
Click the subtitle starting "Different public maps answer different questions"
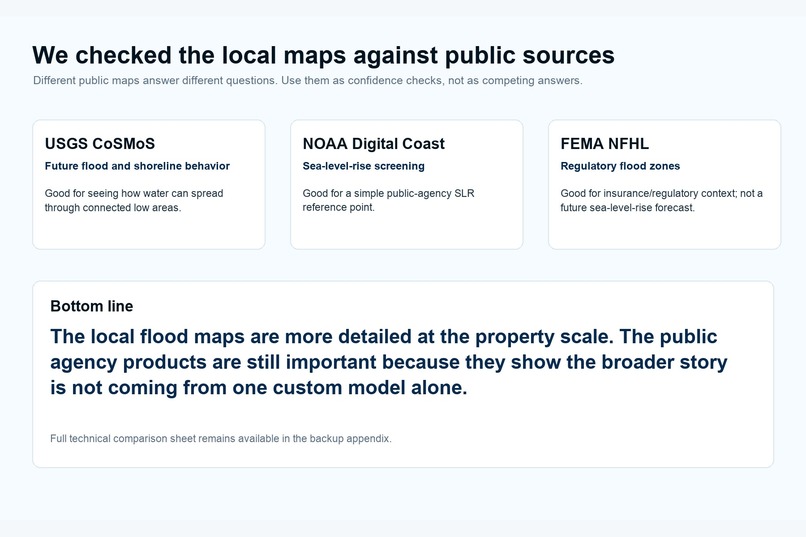308,81
